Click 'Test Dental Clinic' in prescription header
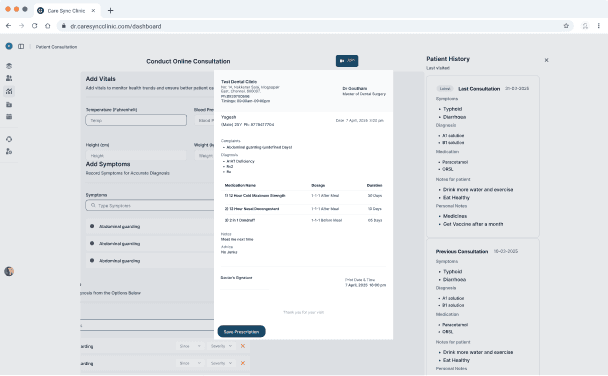Viewport: 608px width, 376px height. (239, 82)
